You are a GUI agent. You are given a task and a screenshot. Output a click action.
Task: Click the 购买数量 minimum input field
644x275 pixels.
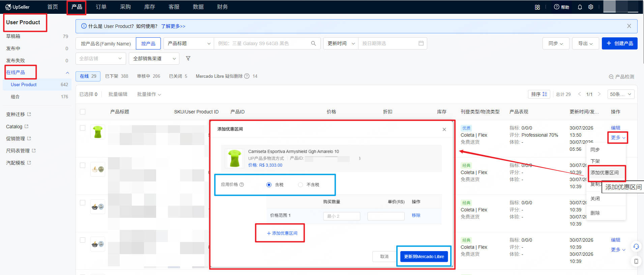pyautogui.click(x=342, y=216)
